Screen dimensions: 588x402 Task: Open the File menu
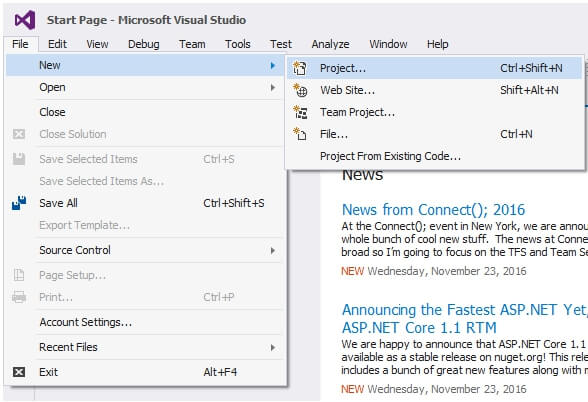pyautogui.click(x=20, y=44)
